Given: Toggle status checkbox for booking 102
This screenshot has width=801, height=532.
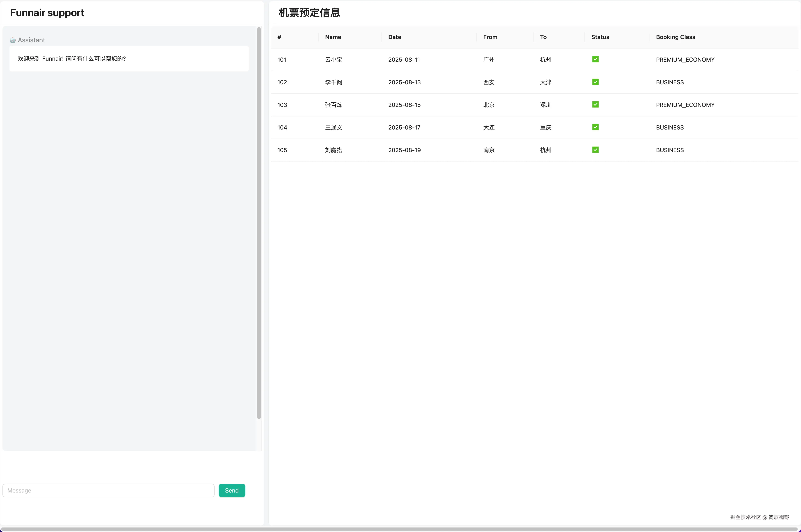Looking at the screenshot, I should point(595,82).
